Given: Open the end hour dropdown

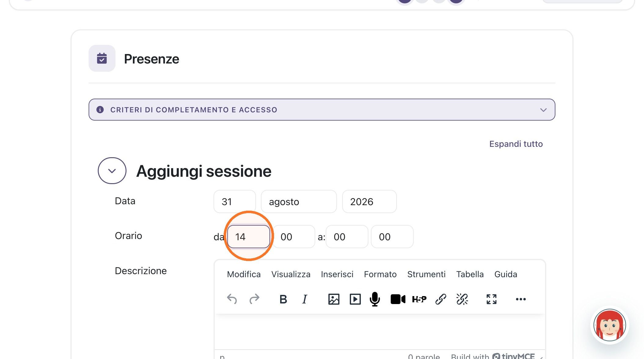Looking at the screenshot, I should [x=347, y=237].
